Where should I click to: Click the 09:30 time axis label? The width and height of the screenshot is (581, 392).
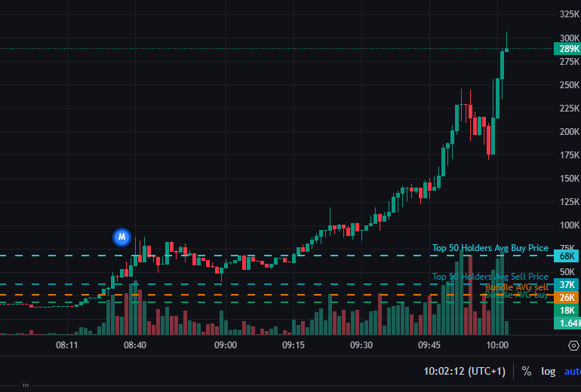[361, 345]
